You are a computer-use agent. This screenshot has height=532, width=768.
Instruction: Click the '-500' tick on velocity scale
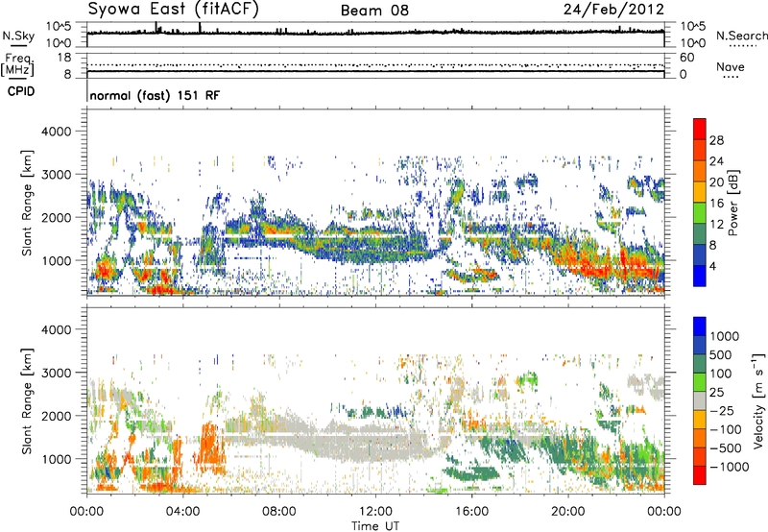726,447
